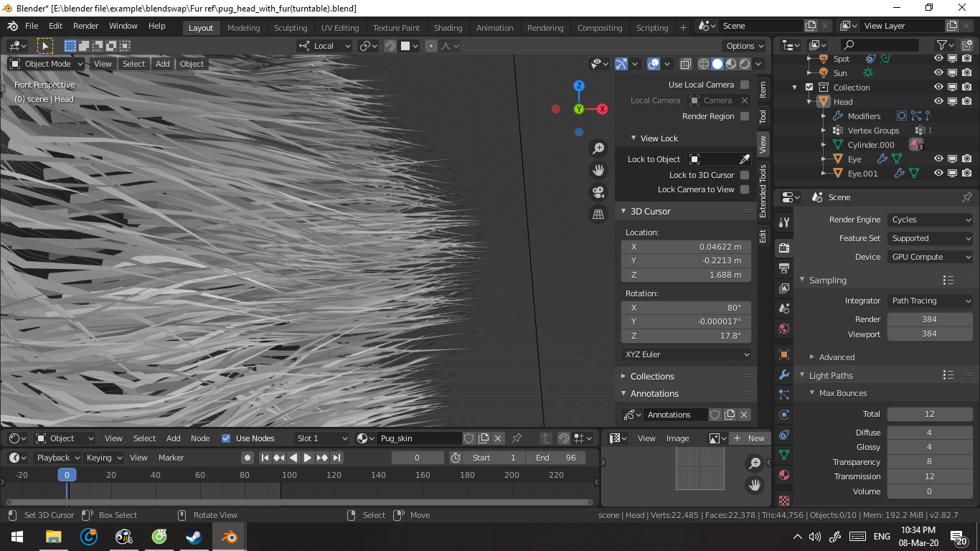980x551 pixels.
Task: Click the orthographic grid icon in viewport
Action: [x=598, y=215]
